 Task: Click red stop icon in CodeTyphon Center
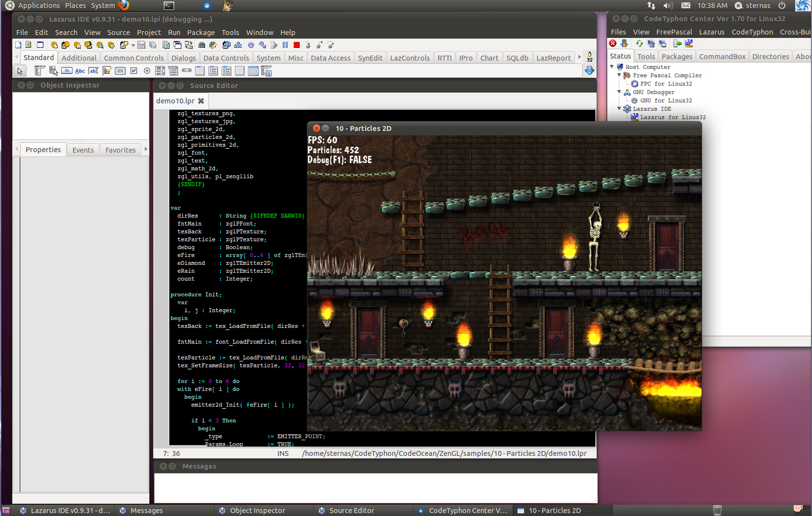pyautogui.click(x=613, y=43)
